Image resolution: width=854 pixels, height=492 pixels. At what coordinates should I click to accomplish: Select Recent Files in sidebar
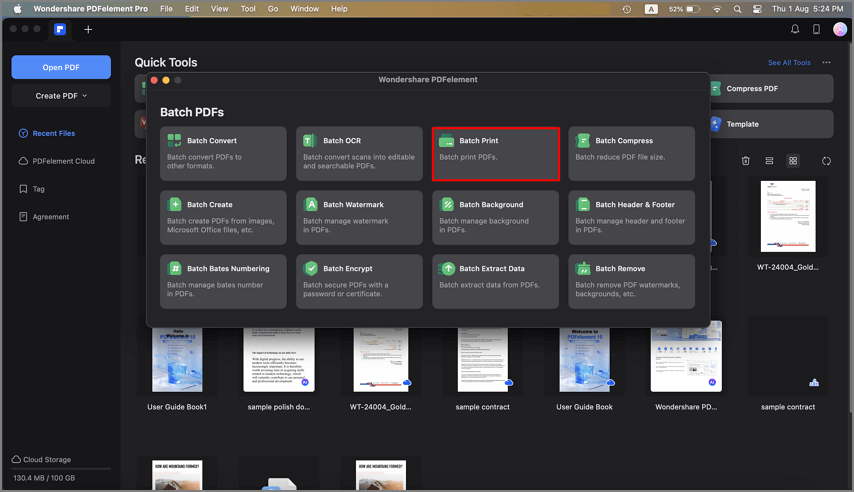tap(47, 133)
